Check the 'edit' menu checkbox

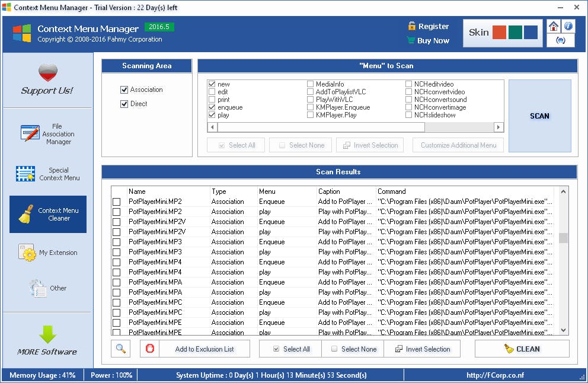(212, 92)
